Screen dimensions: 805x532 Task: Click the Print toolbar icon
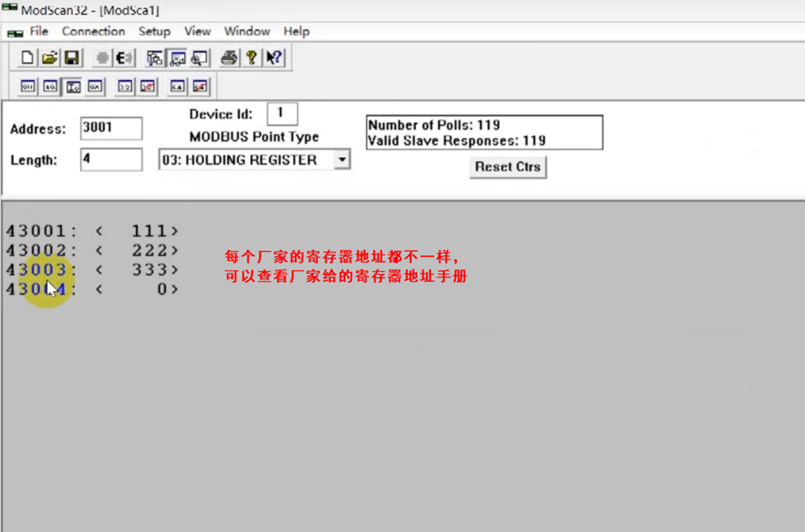point(229,58)
